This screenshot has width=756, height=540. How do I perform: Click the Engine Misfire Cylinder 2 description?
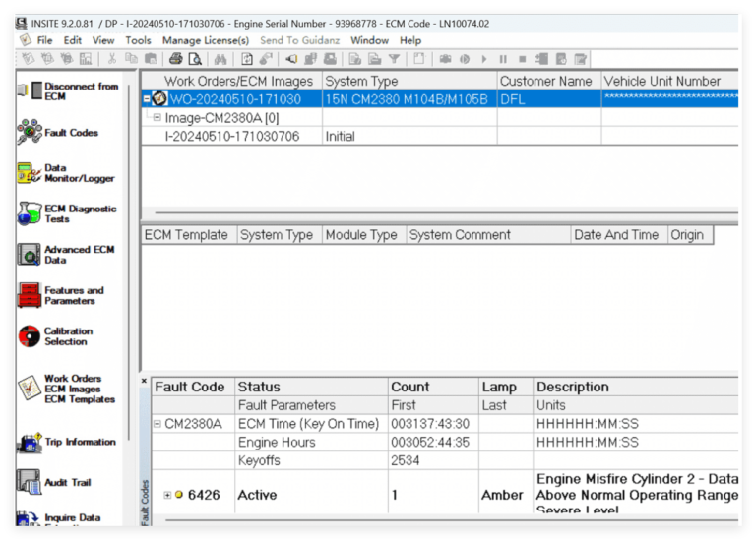point(637,493)
